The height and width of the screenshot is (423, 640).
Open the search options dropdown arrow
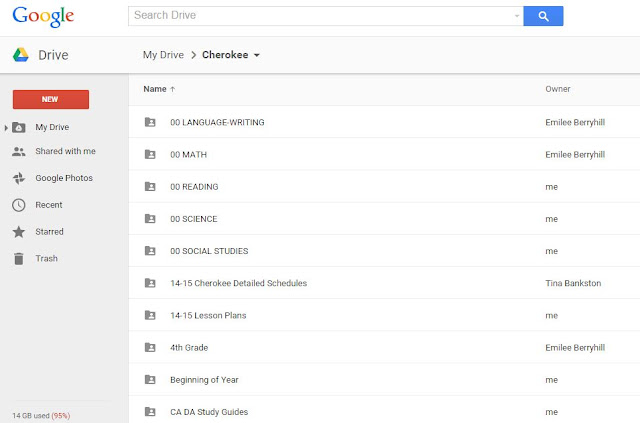tap(517, 16)
